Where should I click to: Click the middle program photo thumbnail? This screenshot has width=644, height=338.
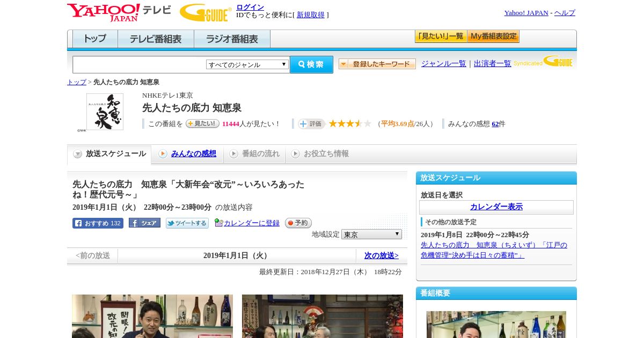323,316
